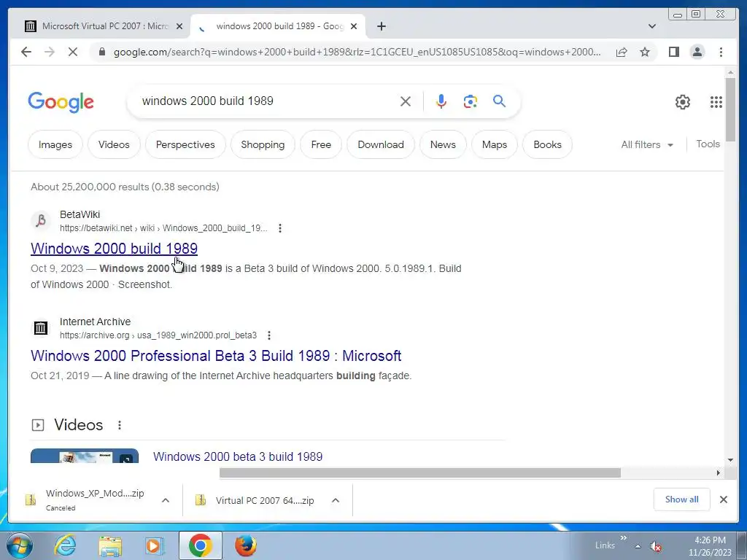Click the scroll down arrow
Screen dimensions: 747x560
point(730,460)
